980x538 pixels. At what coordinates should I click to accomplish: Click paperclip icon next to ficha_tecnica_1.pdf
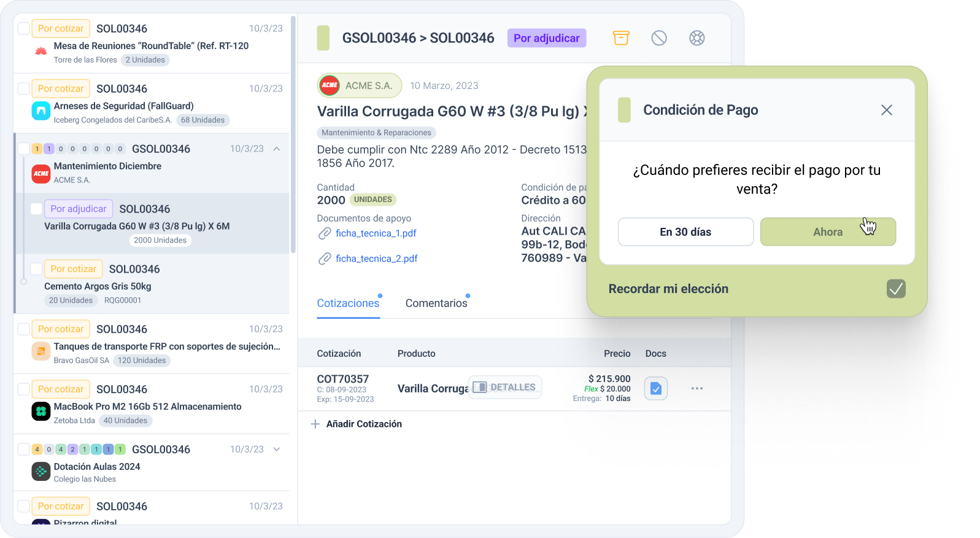click(x=325, y=233)
